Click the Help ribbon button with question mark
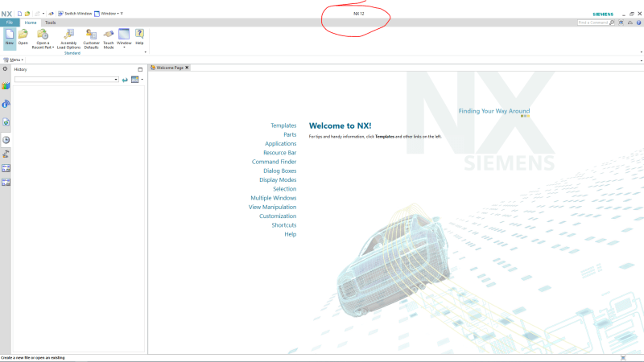 [139, 37]
